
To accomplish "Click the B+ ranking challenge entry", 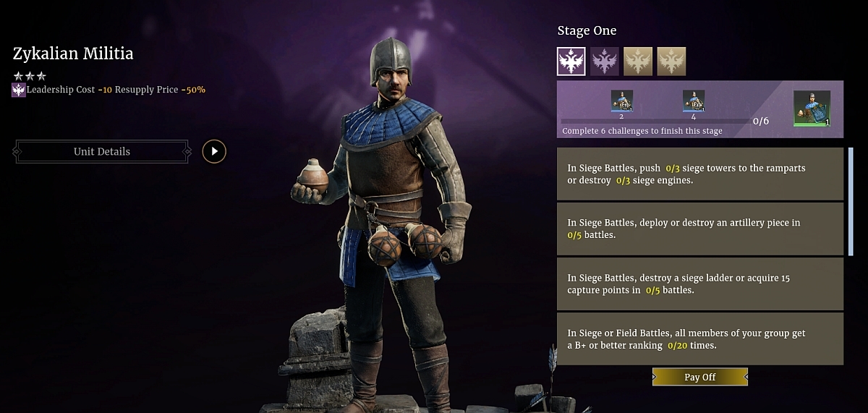I will tap(700, 339).
